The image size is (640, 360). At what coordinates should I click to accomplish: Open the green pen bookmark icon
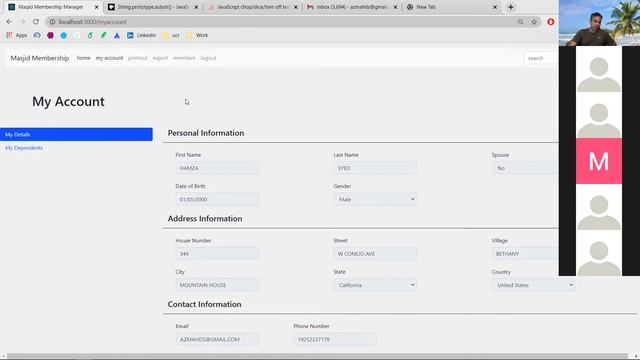tap(104, 36)
